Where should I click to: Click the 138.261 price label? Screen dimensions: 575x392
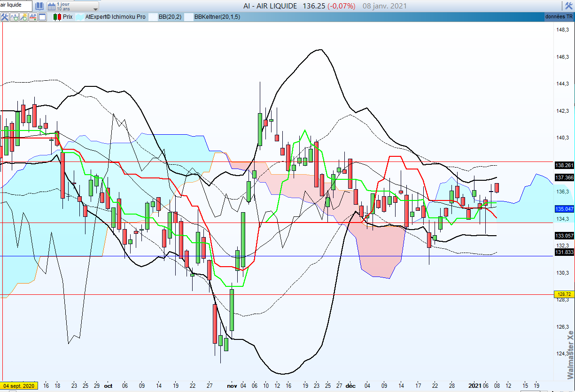pyautogui.click(x=564, y=165)
